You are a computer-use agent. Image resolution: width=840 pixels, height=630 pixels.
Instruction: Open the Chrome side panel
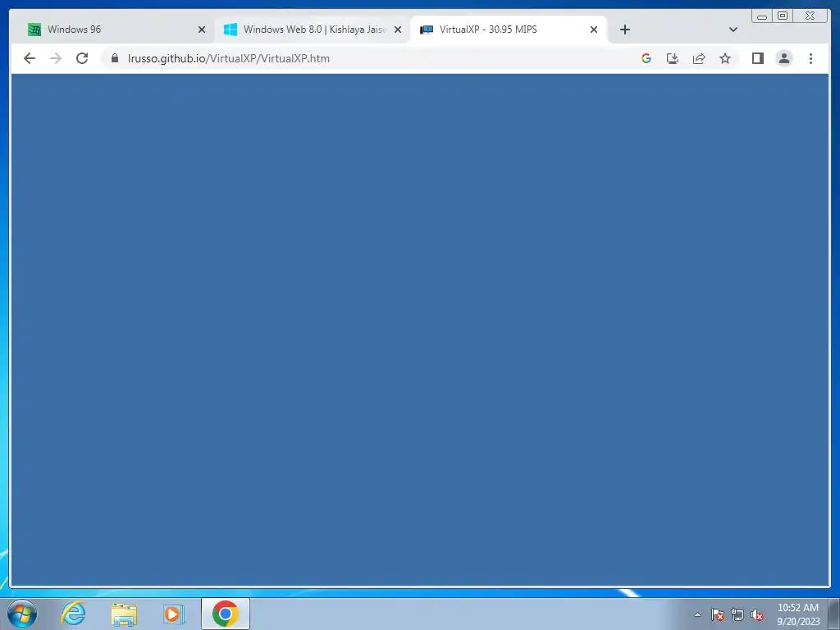click(757, 58)
